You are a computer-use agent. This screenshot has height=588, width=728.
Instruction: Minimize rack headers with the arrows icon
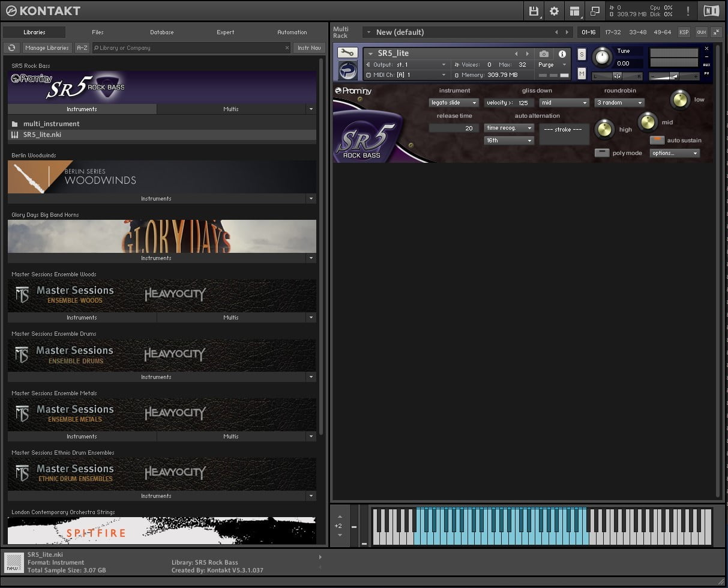tap(717, 32)
